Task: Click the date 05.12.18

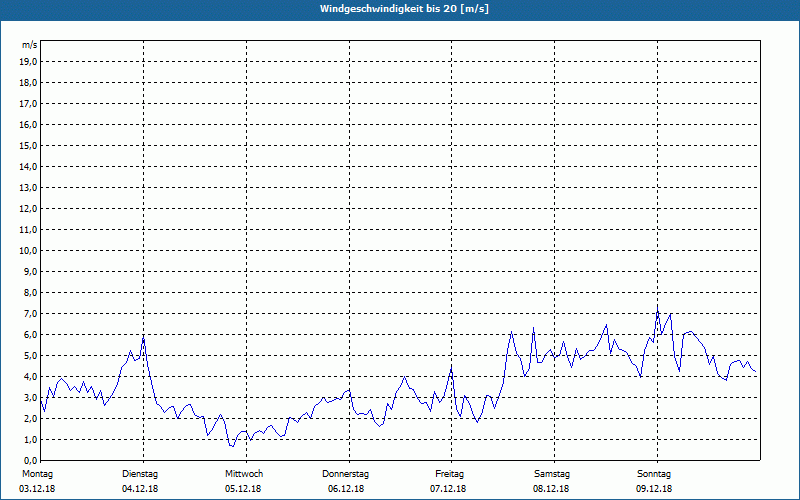Action: pos(243,489)
